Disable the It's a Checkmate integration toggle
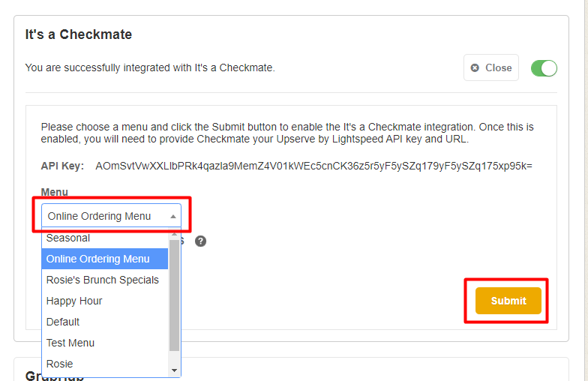This screenshot has width=588, height=381. pyautogui.click(x=544, y=68)
